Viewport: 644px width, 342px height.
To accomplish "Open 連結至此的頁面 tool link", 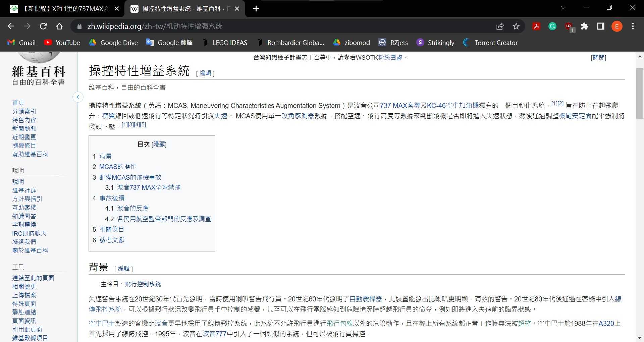I will pos(33,278).
